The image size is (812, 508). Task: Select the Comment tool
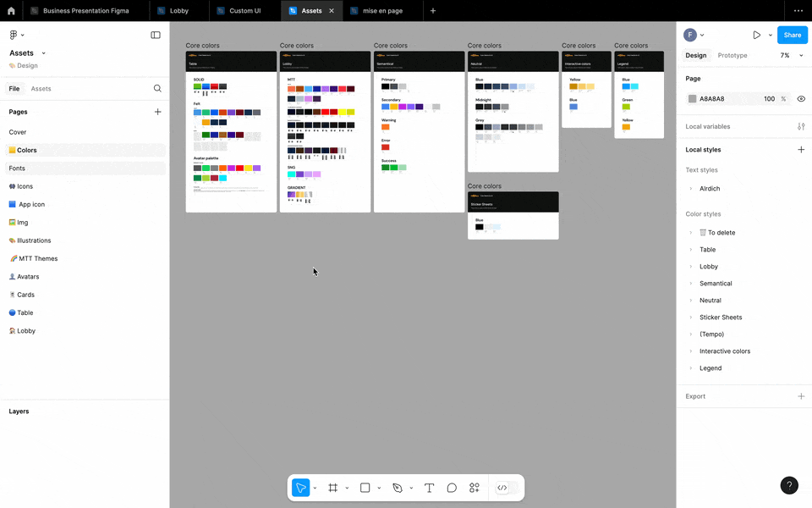pyautogui.click(x=452, y=488)
